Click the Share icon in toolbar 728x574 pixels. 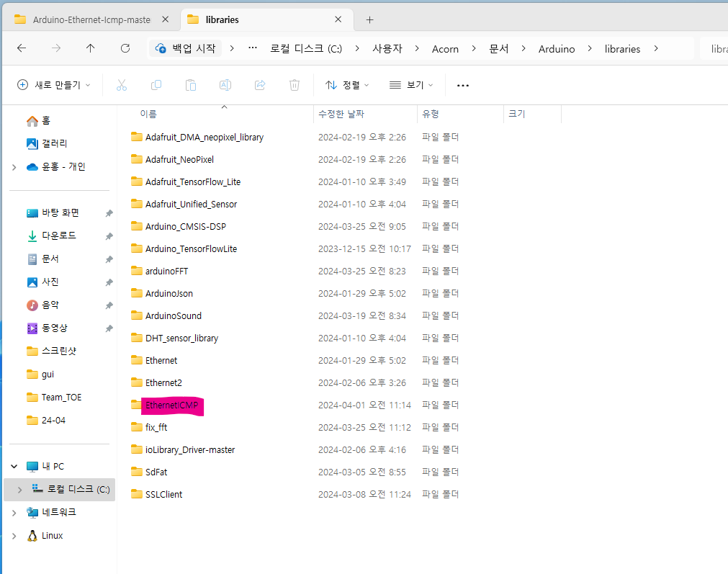click(260, 85)
